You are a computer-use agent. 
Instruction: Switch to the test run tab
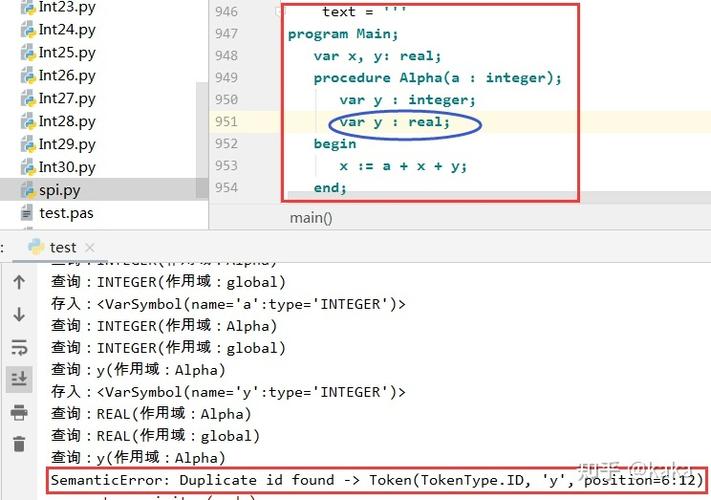[63, 248]
